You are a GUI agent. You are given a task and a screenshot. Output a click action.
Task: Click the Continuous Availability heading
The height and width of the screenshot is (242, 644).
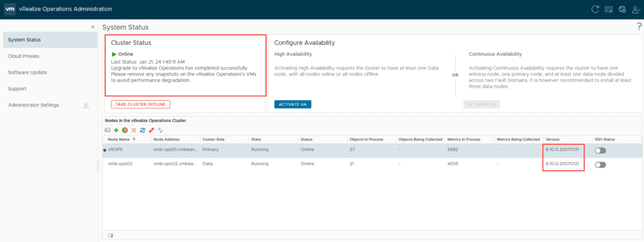pyautogui.click(x=496, y=54)
